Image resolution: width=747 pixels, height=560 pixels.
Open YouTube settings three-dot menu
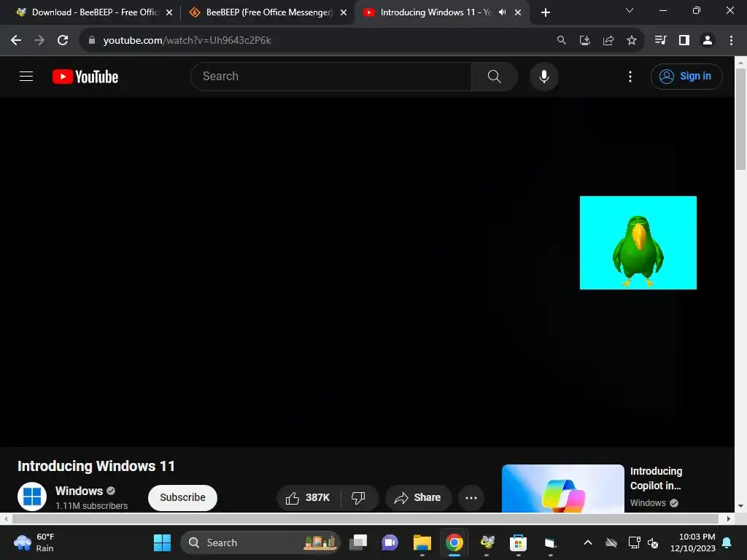[x=630, y=76]
